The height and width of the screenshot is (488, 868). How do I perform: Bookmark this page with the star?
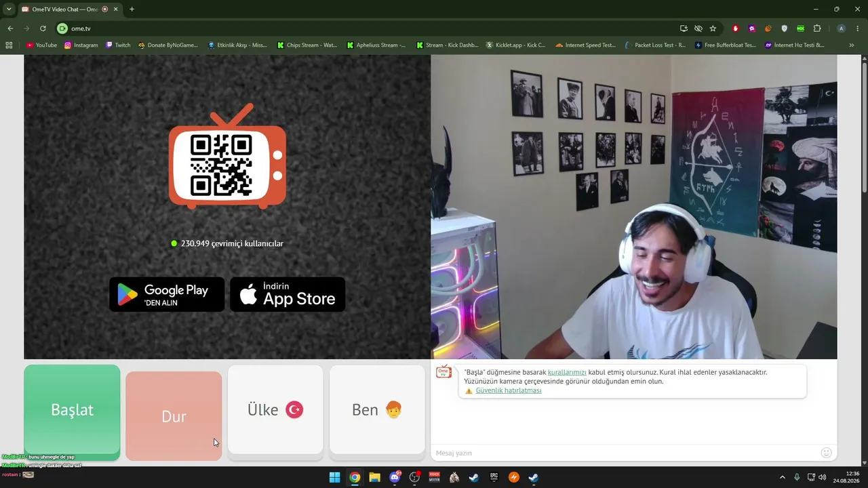pyautogui.click(x=713, y=28)
